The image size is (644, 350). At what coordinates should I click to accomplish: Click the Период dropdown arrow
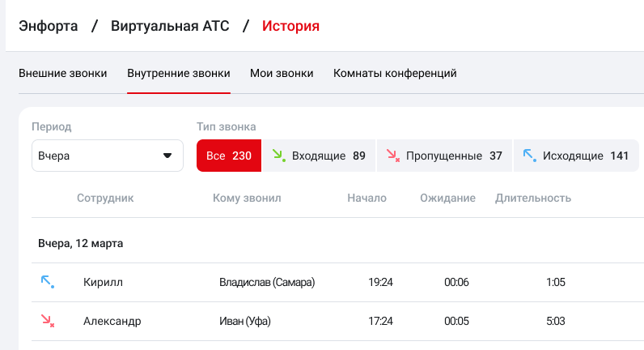point(168,156)
